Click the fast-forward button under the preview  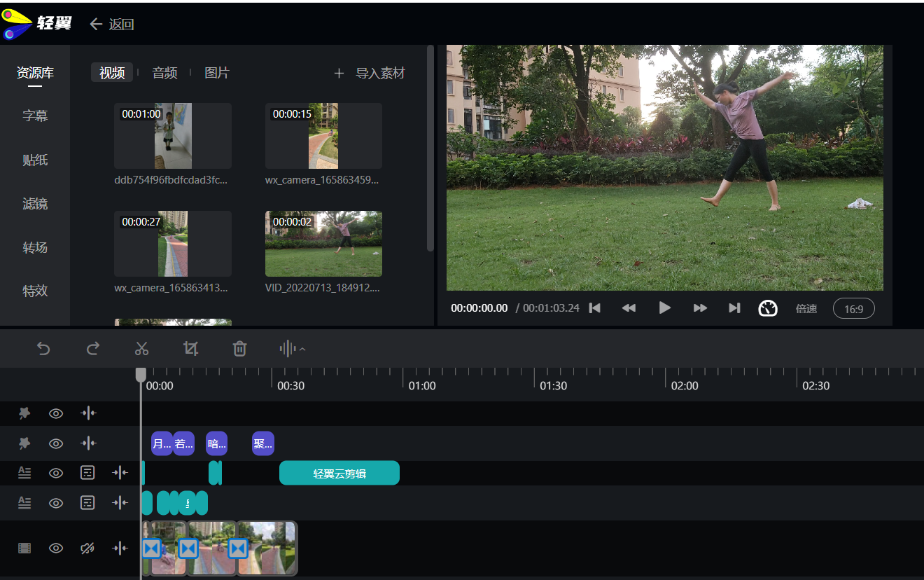700,308
